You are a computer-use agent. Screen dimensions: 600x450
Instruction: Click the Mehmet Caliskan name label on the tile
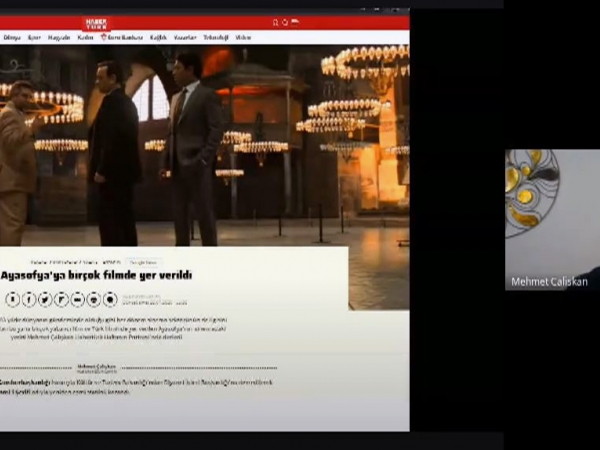[x=549, y=282]
